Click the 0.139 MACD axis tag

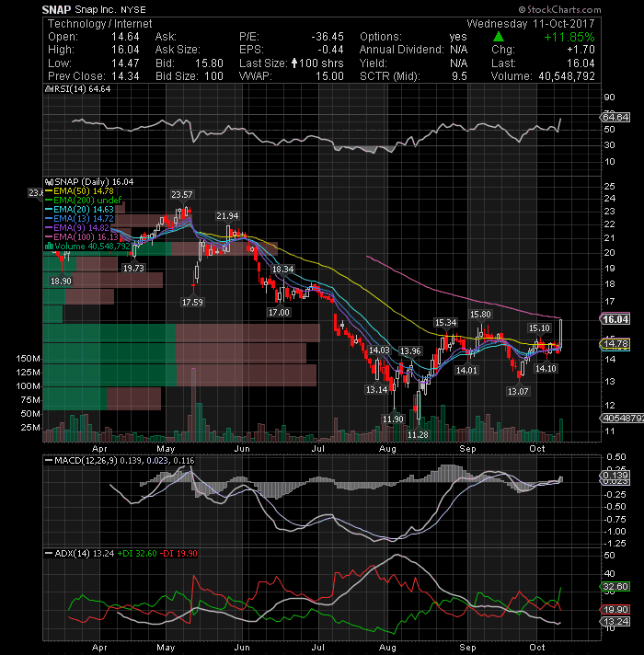point(615,476)
